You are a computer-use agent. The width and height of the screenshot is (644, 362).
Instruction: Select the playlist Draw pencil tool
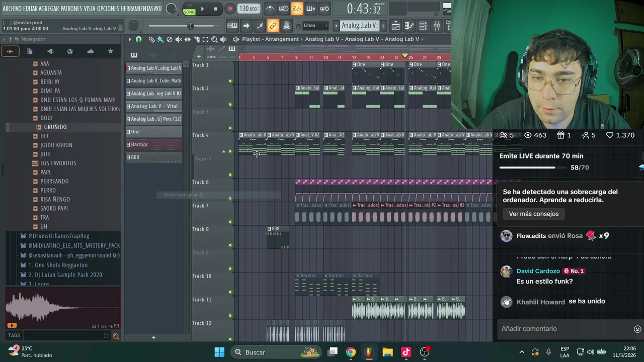(x=151, y=39)
